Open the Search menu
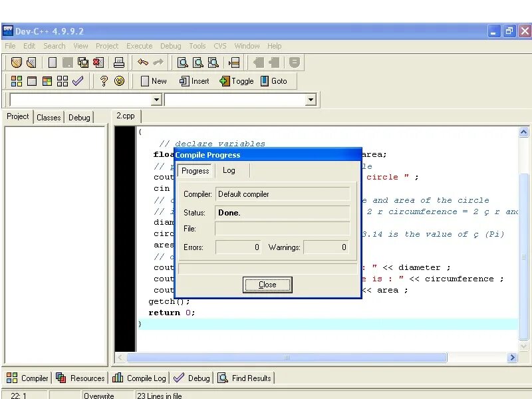The width and height of the screenshot is (532, 399). 55,46
